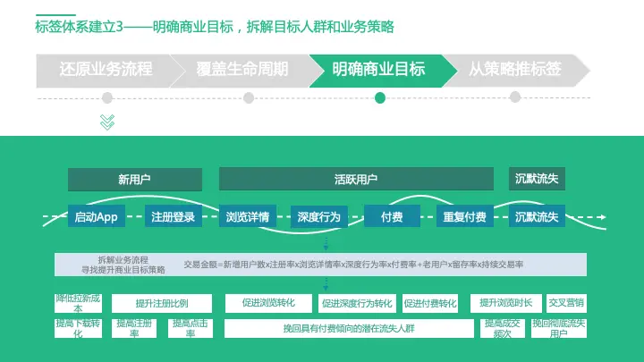Click the 启动App stage box
This screenshot has width=644, height=362.
pos(97,216)
